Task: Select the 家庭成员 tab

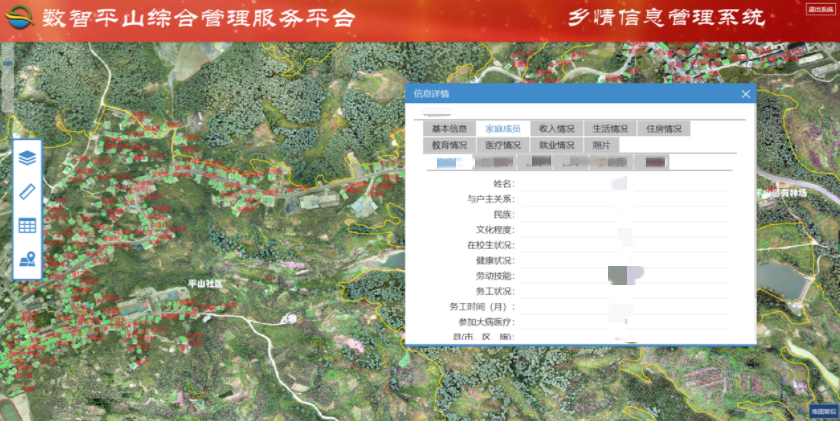Action: click(x=503, y=129)
